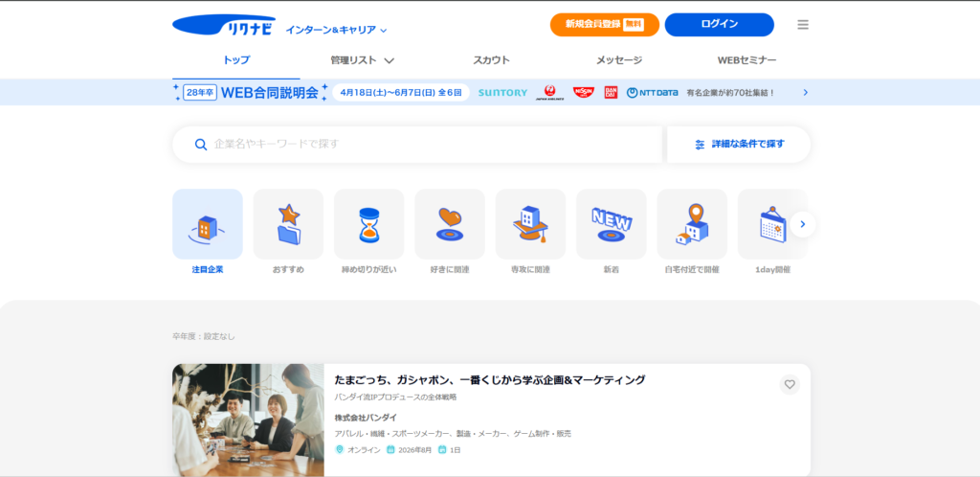980x477 pixels.
Task: Expand the インターン&キャリア dropdown
Action: 336,31
